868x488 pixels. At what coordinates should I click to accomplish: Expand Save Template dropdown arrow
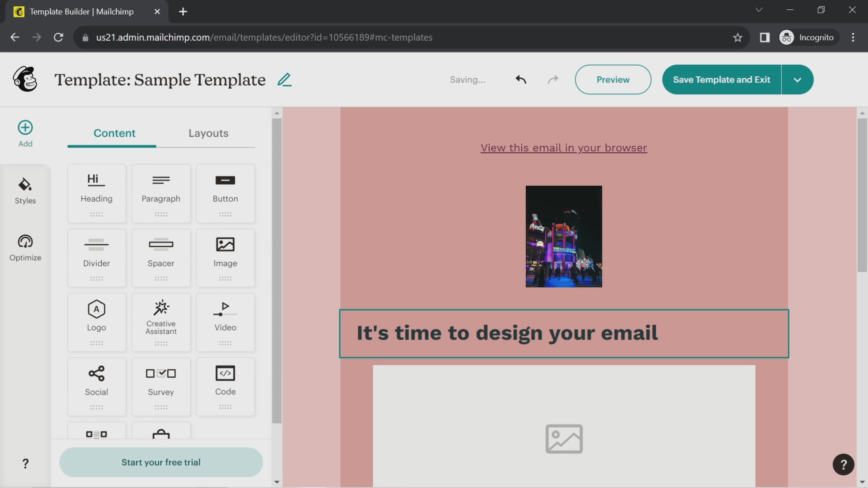tap(798, 79)
